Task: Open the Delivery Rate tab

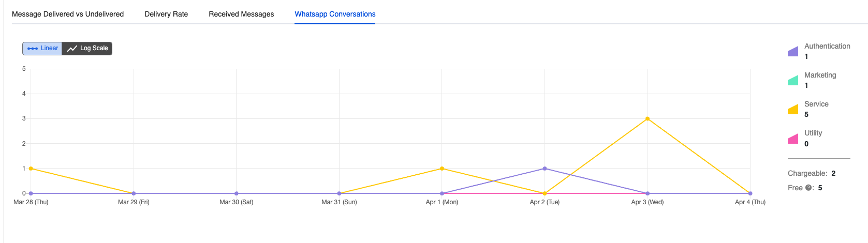Action: coord(166,14)
